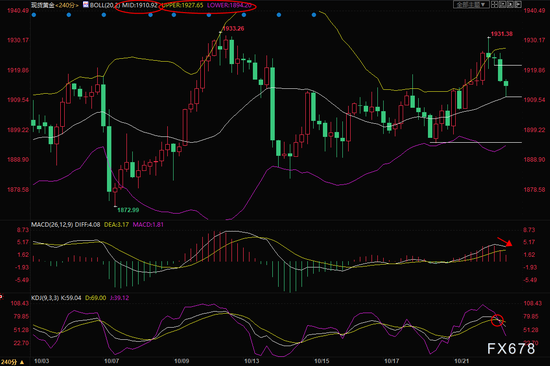This screenshot has width=550, height=366.
Task: Select the 10/15 date on the time axis
Action: tap(322, 361)
